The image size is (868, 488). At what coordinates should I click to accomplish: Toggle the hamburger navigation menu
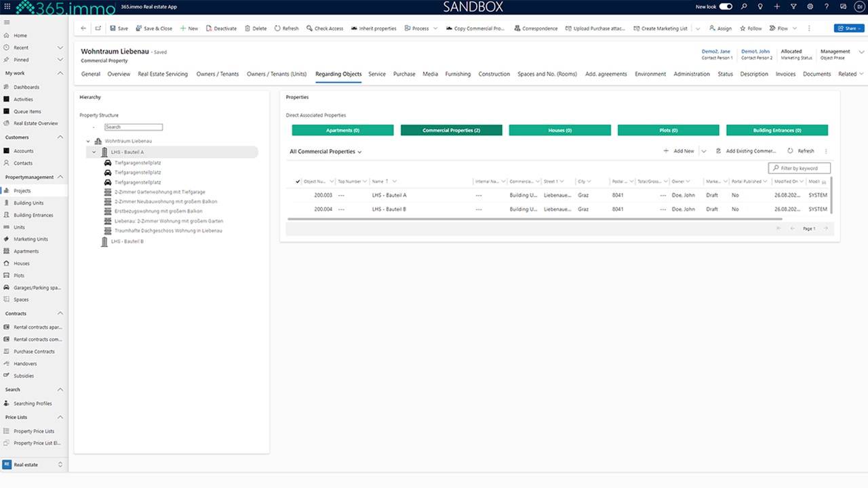(x=7, y=22)
